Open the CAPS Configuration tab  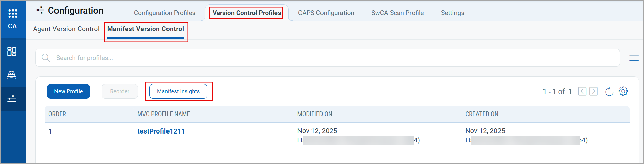pos(326,13)
